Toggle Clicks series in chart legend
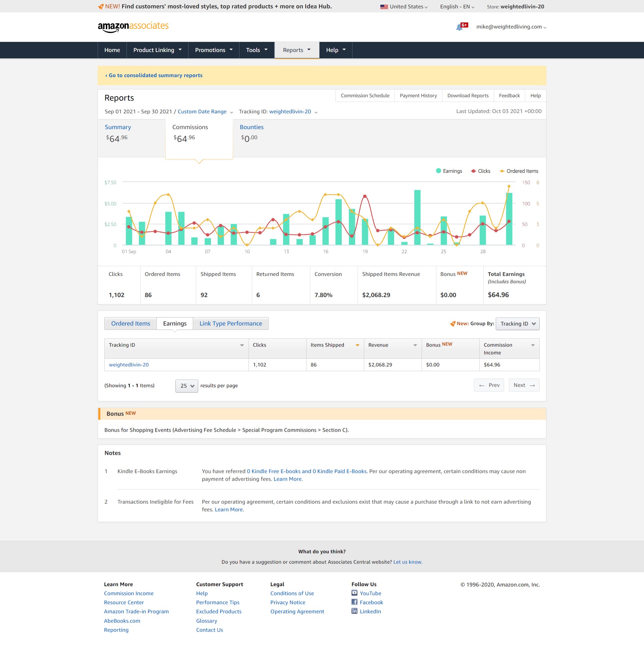 pos(480,171)
